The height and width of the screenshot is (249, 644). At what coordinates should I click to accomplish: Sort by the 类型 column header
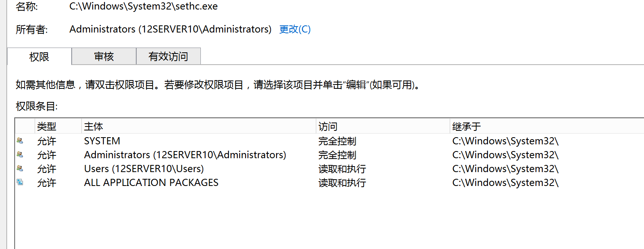tap(47, 126)
